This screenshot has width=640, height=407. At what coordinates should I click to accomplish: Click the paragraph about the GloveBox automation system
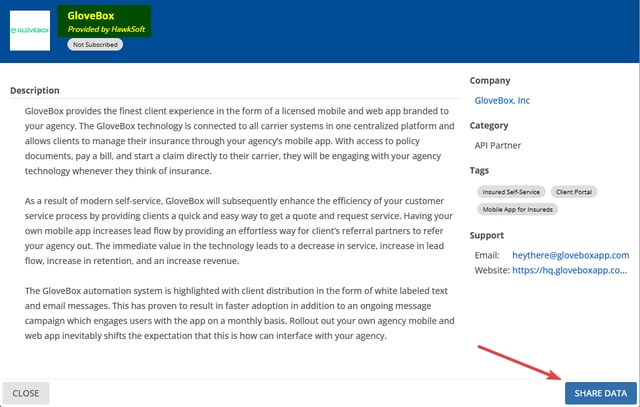pyautogui.click(x=240, y=312)
